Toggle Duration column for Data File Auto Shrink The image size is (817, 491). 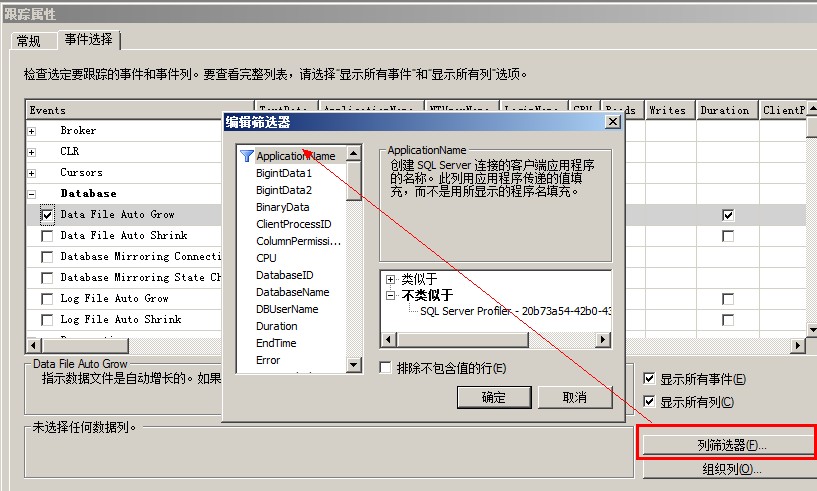point(728,236)
